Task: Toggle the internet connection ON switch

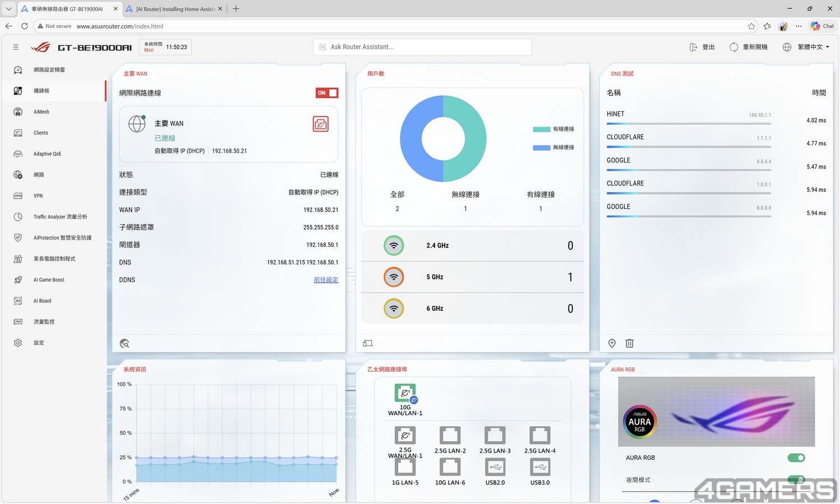Action: 327,93
